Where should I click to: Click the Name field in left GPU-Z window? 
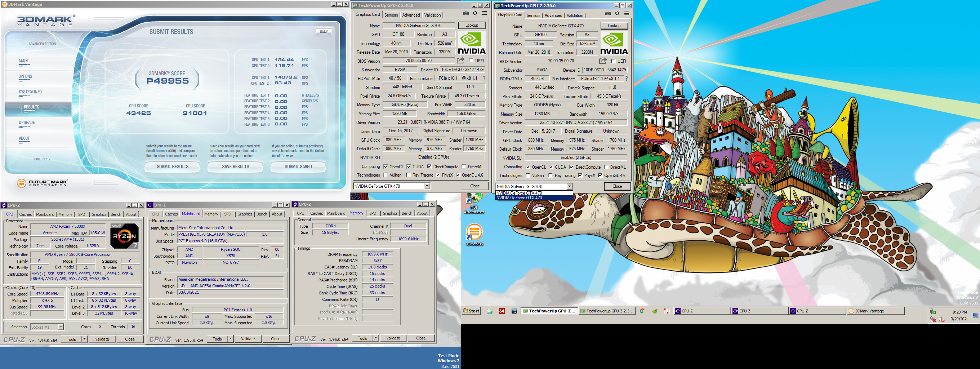coord(418,26)
